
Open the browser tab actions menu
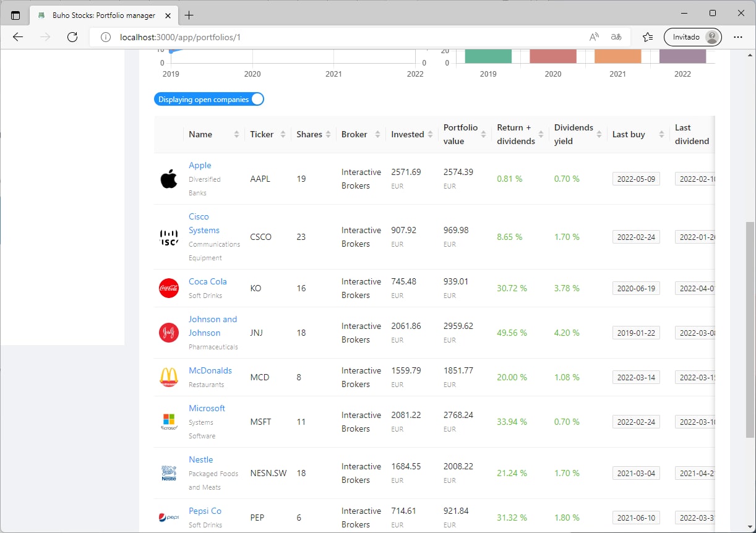[15, 15]
